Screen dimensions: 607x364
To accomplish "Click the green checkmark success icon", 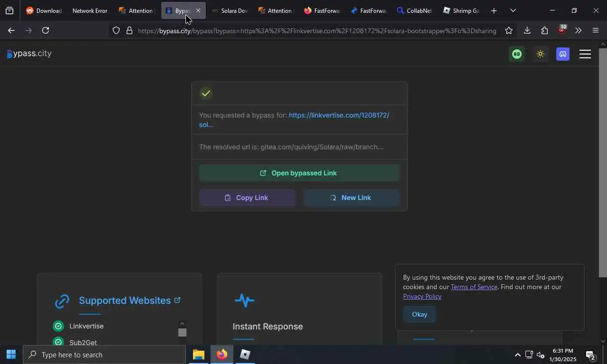I will point(206,93).
